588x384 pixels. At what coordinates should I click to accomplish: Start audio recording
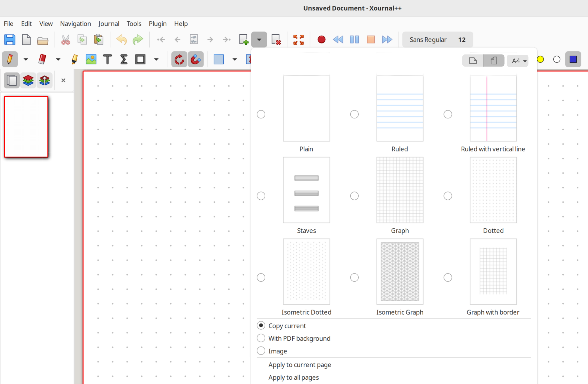321,39
